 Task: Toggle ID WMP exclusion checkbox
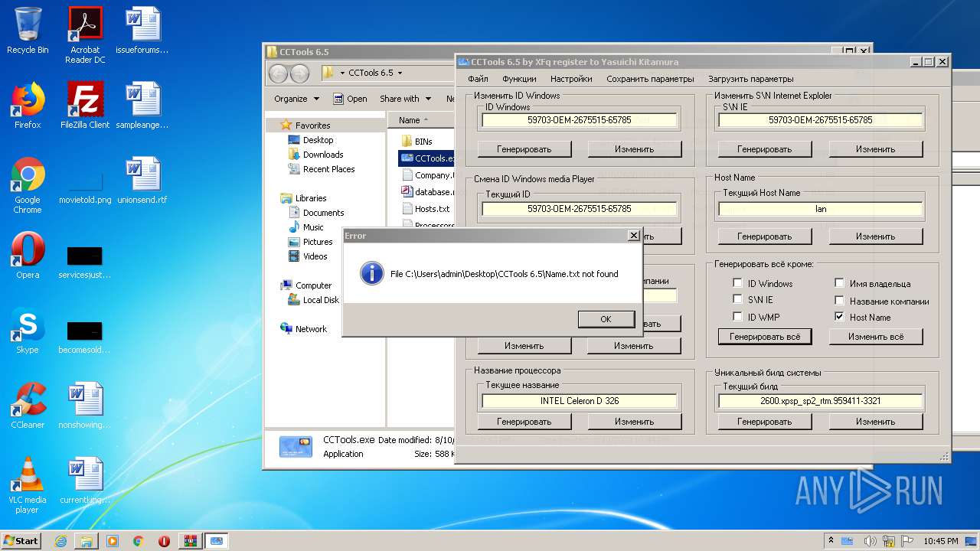(738, 316)
